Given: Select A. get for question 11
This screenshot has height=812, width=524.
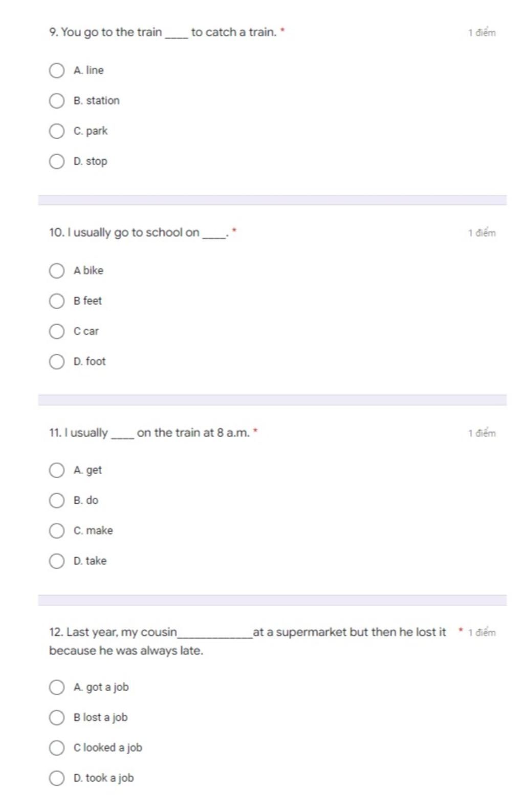Looking at the screenshot, I should [x=57, y=471].
